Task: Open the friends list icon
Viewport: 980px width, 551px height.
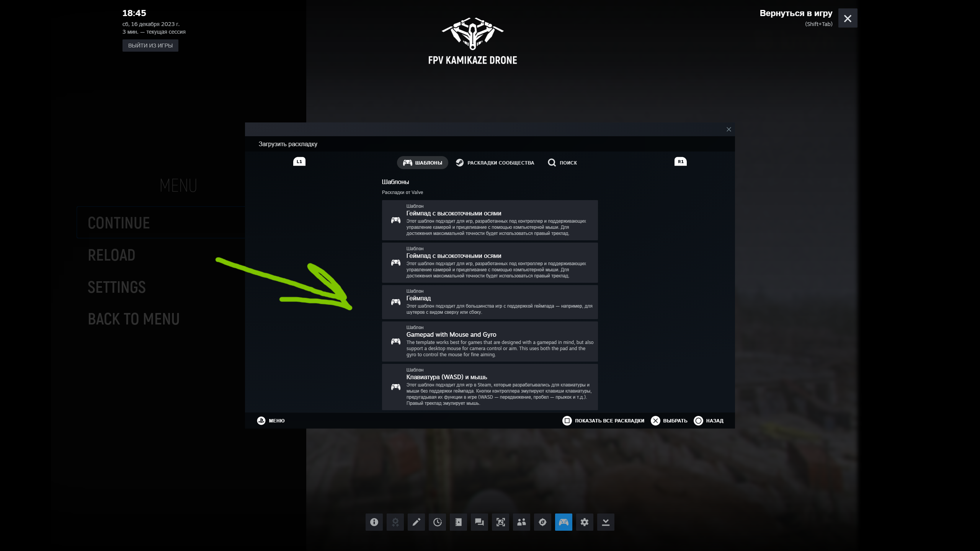Action: point(521,522)
